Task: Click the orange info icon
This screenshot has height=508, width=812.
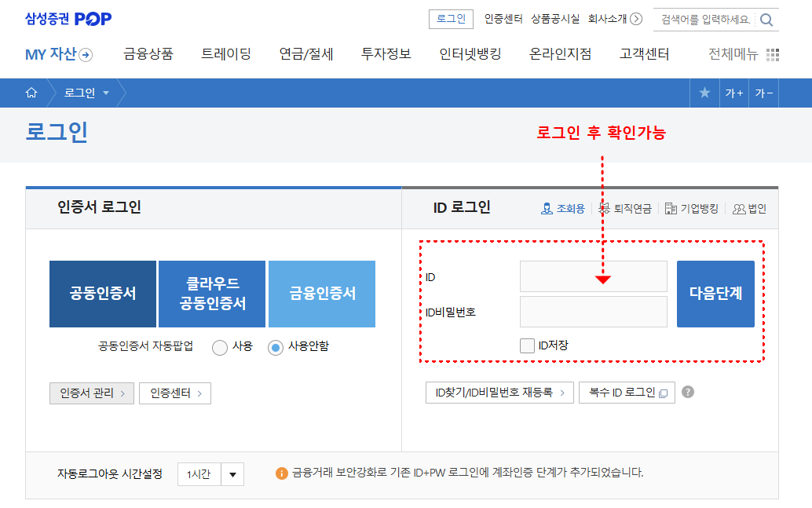Action: (282, 473)
